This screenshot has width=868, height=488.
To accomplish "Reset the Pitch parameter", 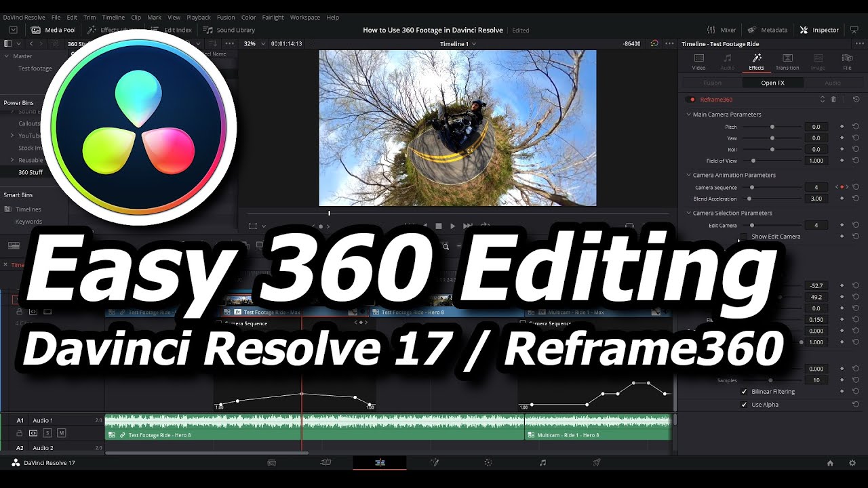I will (856, 127).
